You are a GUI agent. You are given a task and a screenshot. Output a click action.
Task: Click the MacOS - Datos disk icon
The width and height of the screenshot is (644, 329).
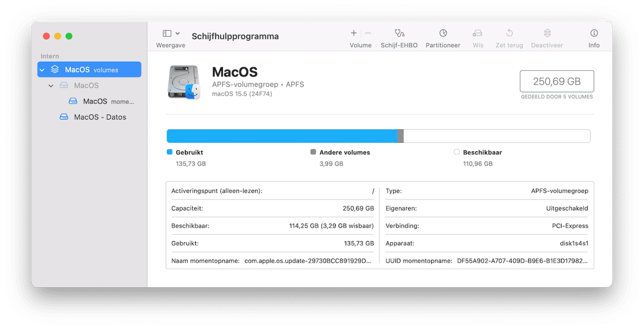[64, 117]
